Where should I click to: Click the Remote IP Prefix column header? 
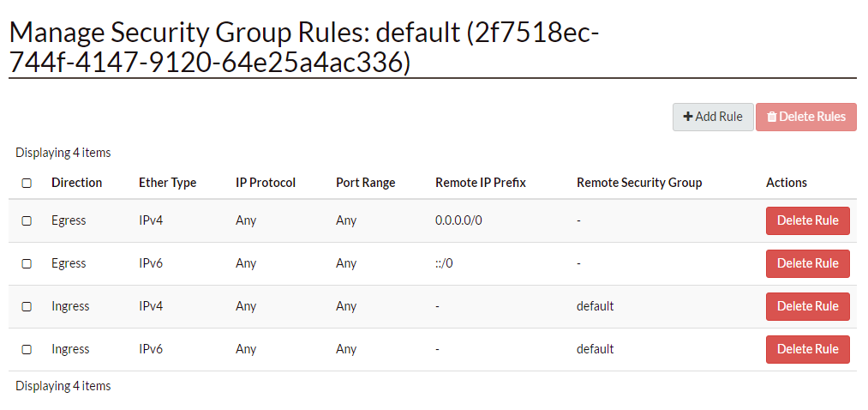[481, 183]
